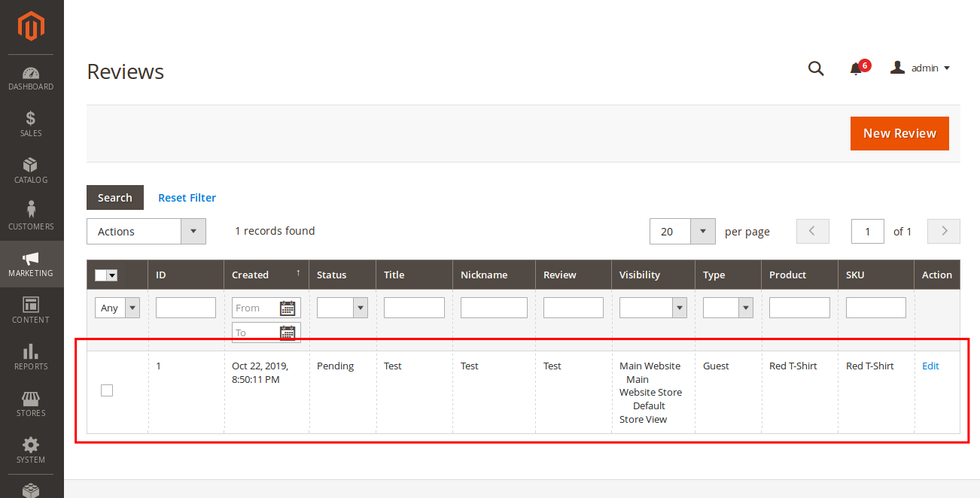Click the Product filter input field
The height and width of the screenshot is (498, 980).
[x=799, y=308]
